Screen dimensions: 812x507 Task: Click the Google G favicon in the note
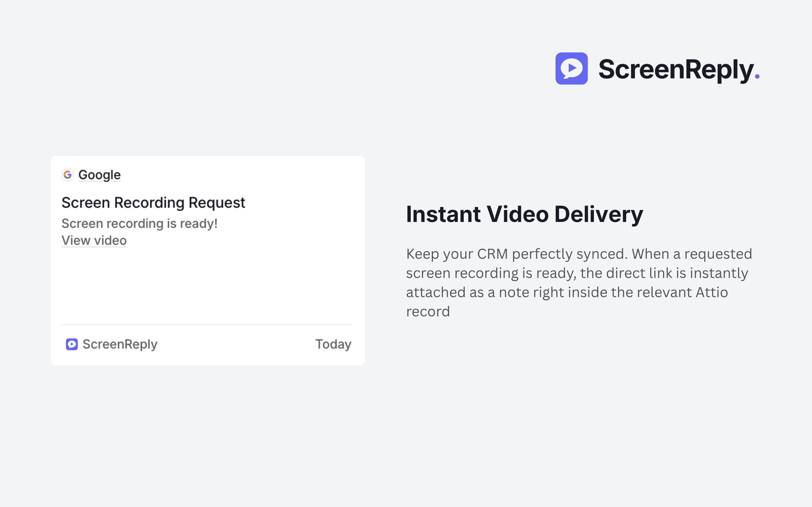68,175
